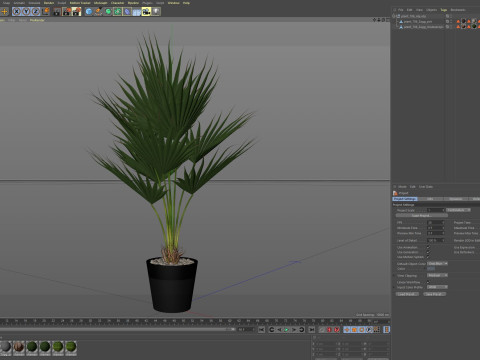Click the Render View clapperboard icon

57,12
